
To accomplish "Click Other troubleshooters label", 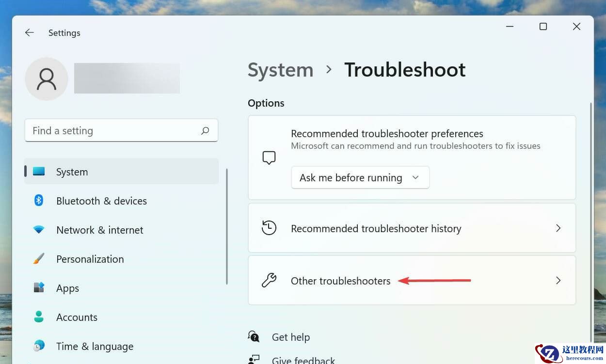I will (x=340, y=281).
